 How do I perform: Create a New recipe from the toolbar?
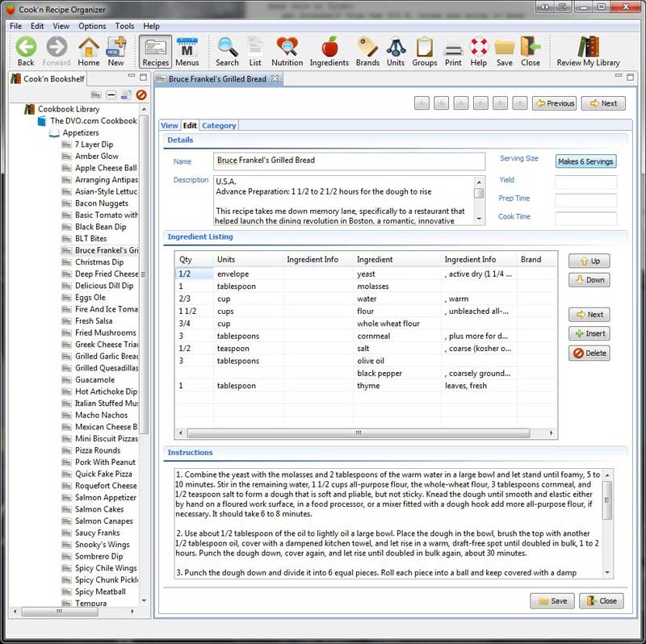point(116,52)
